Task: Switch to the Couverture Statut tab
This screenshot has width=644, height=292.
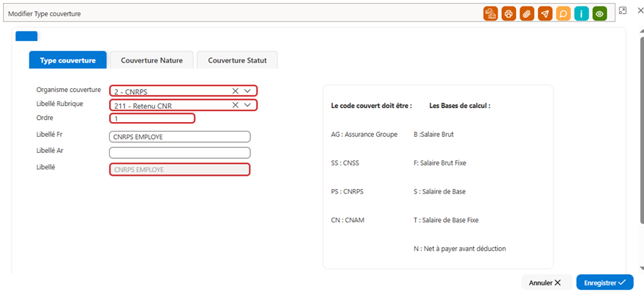Action: [238, 60]
